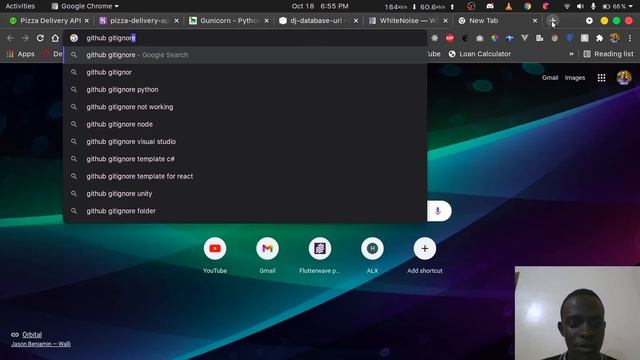Open the puzzle-piece Extensions menu
The height and width of the screenshot is (360, 640).
pyautogui.click(x=599, y=38)
